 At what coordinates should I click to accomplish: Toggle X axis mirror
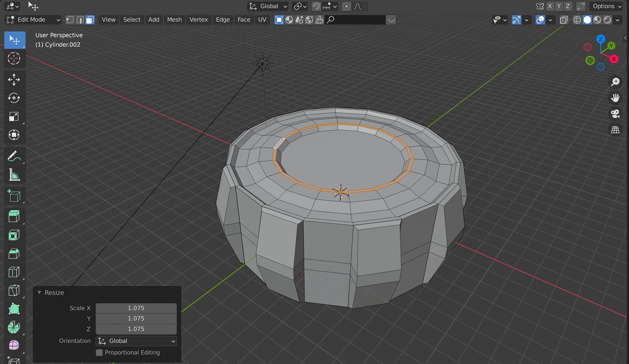point(550,6)
